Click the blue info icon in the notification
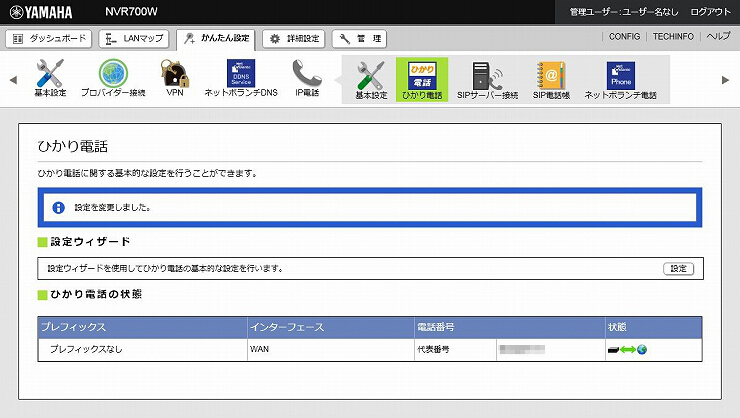 pyautogui.click(x=59, y=208)
